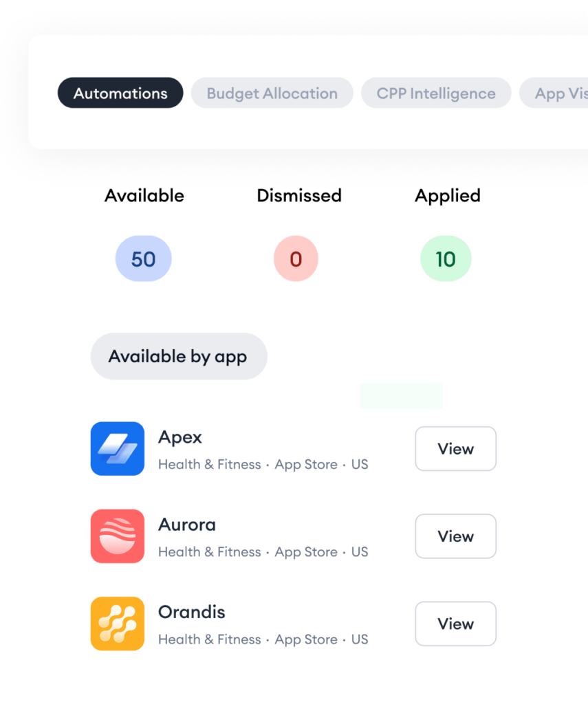The width and height of the screenshot is (588, 704).
Task: Open the Aurora app name
Action: tap(187, 525)
